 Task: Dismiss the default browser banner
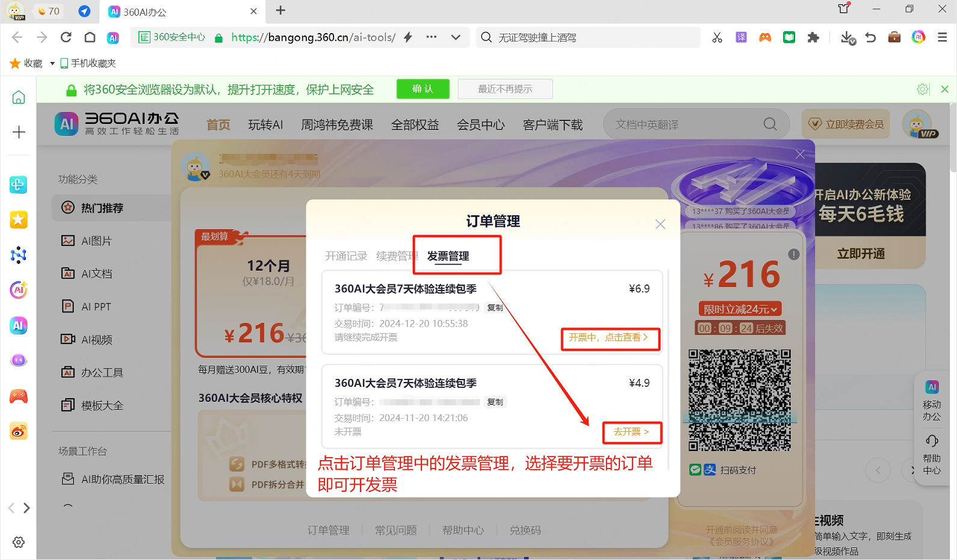click(x=945, y=89)
